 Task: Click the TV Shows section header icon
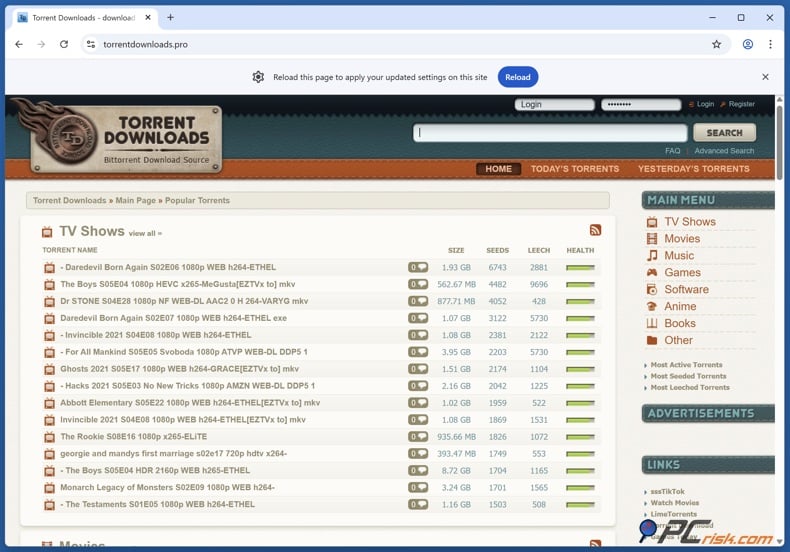(47, 232)
